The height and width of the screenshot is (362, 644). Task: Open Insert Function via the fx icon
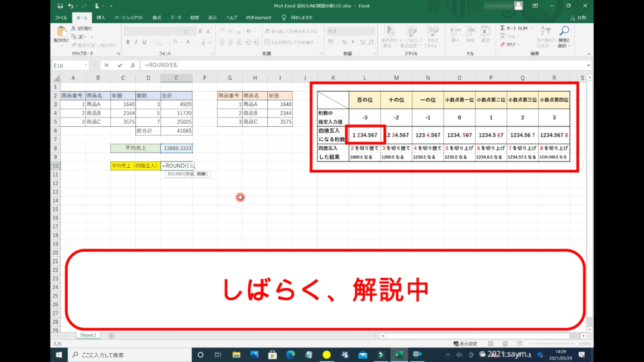133,65
